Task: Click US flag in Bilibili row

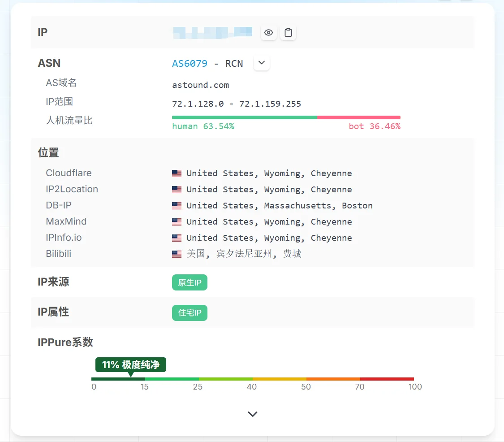Action: (x=177, y=254)
